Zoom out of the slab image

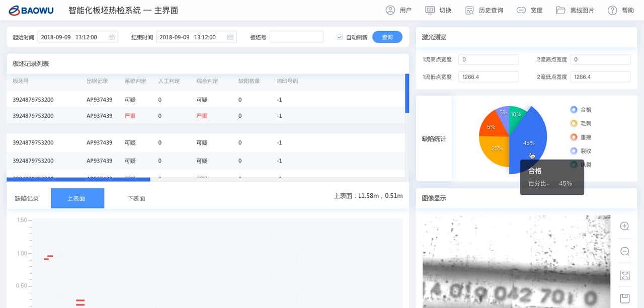tap(624, 251)
